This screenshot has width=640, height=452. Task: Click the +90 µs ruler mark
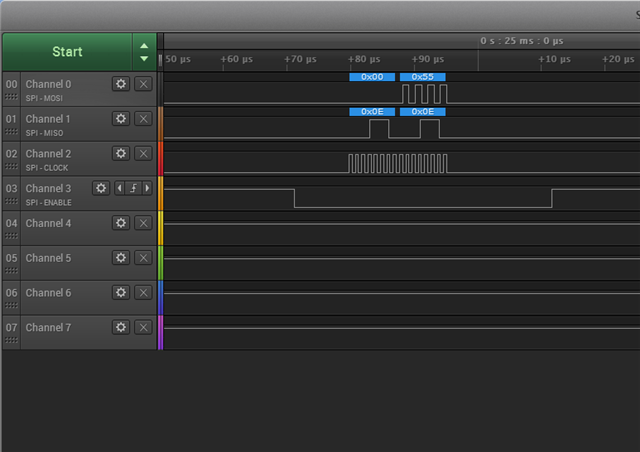(x=428, y=59)
